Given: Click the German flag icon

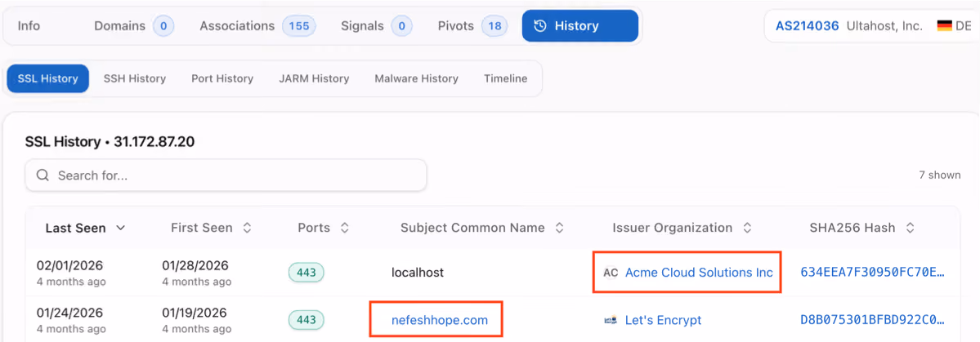Looking at the screenshot, I should coord(944,26).
